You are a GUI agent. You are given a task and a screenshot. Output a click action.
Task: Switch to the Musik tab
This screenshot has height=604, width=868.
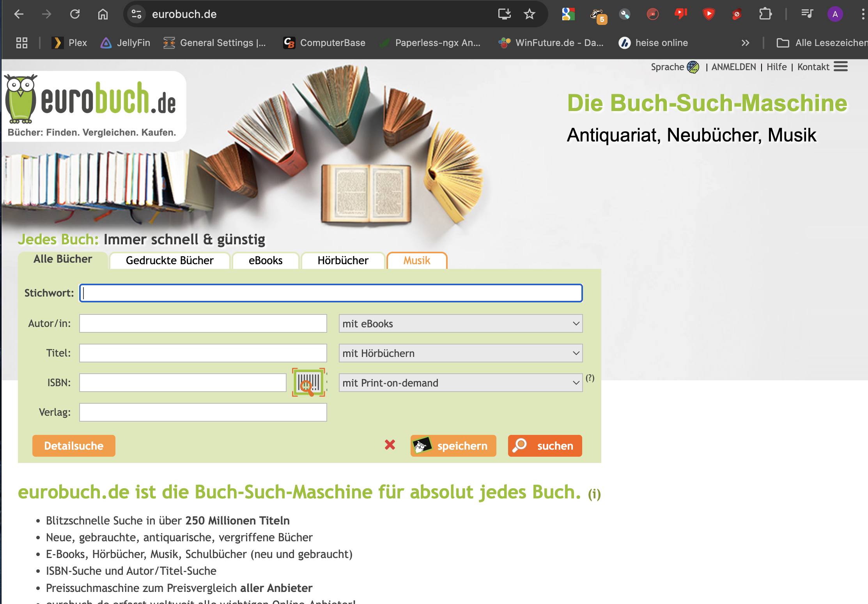coord(417,260)
